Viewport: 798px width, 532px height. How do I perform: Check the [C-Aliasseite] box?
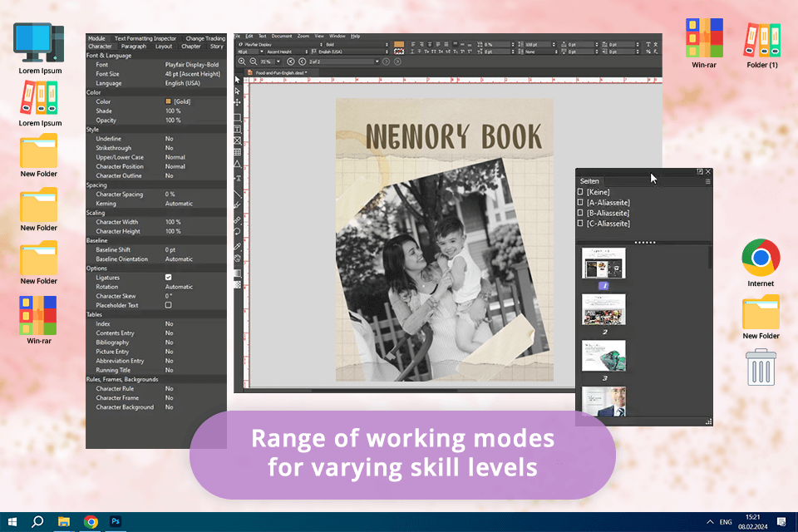pyautogui.click(x=580, y=223)
